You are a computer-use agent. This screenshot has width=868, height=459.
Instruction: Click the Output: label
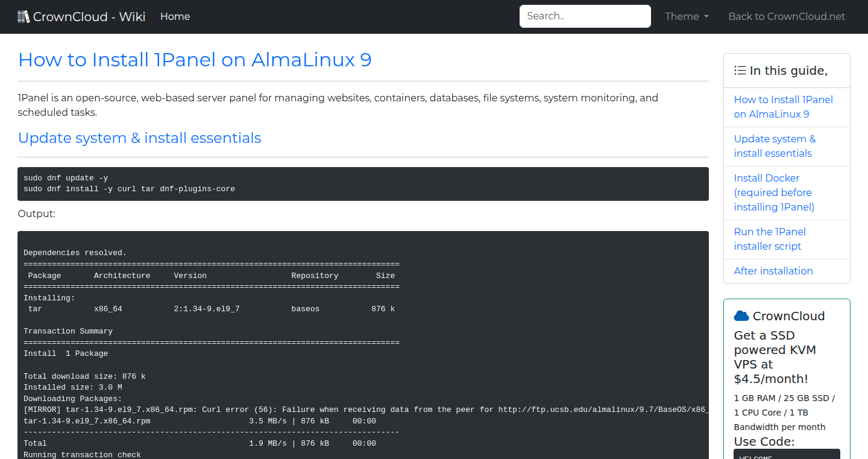click(36, 214)
